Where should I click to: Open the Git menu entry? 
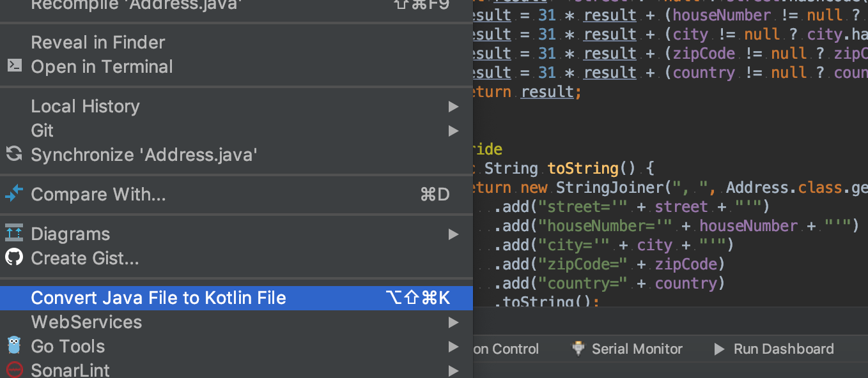coord(236,130)
